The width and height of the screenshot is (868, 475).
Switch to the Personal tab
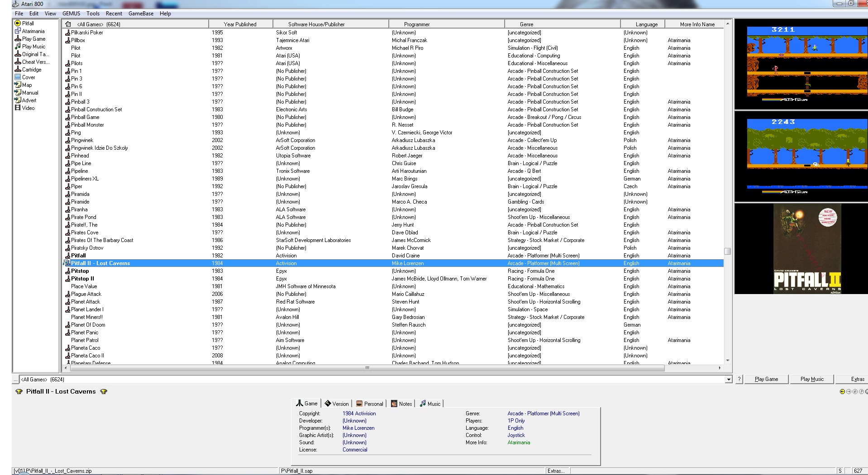click(x=369, y=404)
